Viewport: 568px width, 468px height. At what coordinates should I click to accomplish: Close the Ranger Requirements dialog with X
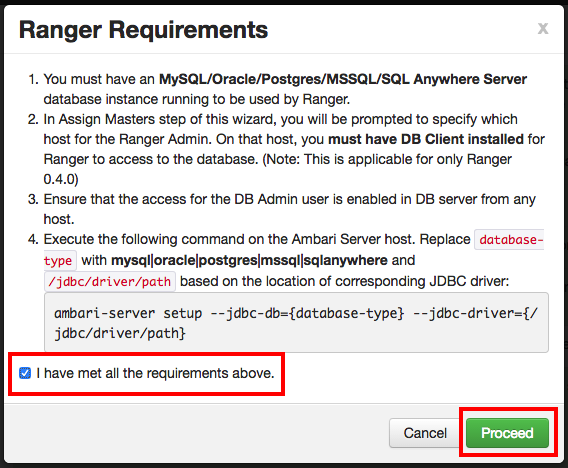pos(543,28)
